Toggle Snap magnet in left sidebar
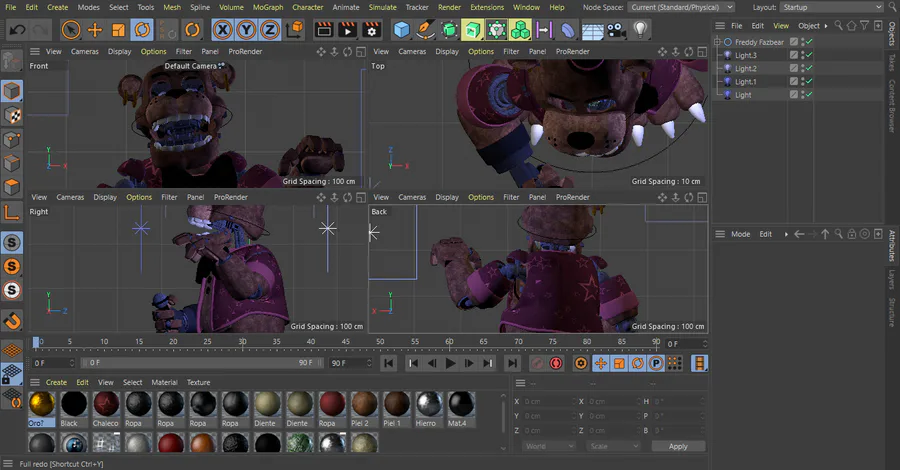900x470 pixels. (12, 320)
